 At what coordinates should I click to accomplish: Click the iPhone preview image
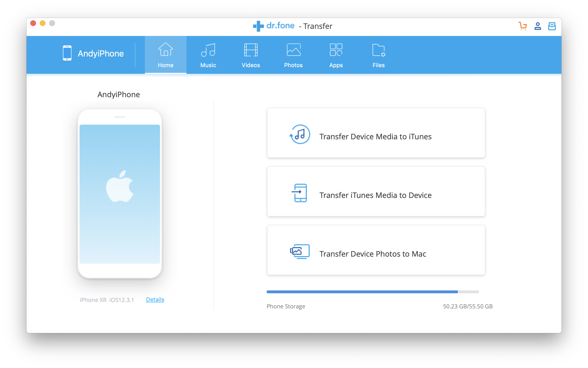pos(120,194)
